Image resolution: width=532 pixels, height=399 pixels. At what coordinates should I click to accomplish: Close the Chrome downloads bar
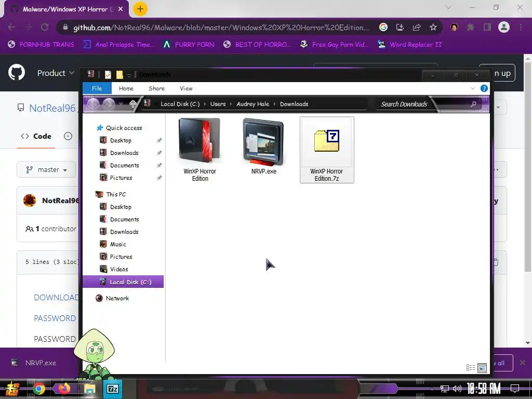523,363
